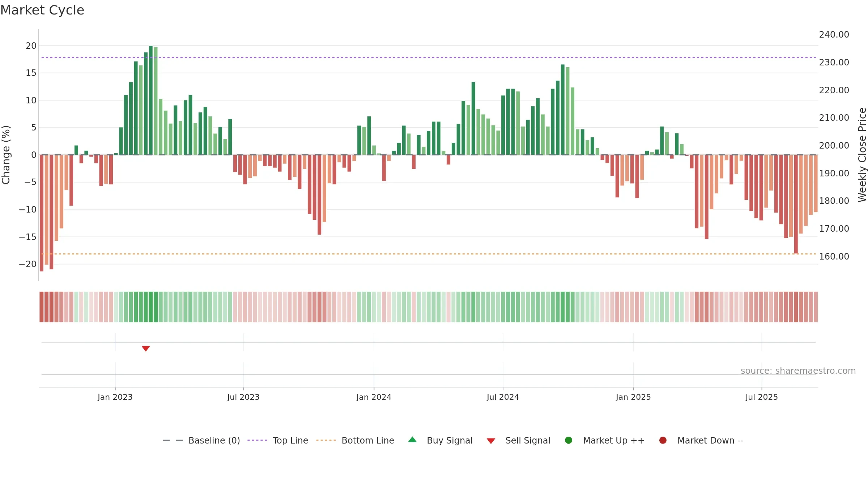Click the first dark red heat-strip cell at far left
This screenshot has width=868, height=488.
pyautogui.click(x=42, y=307)
